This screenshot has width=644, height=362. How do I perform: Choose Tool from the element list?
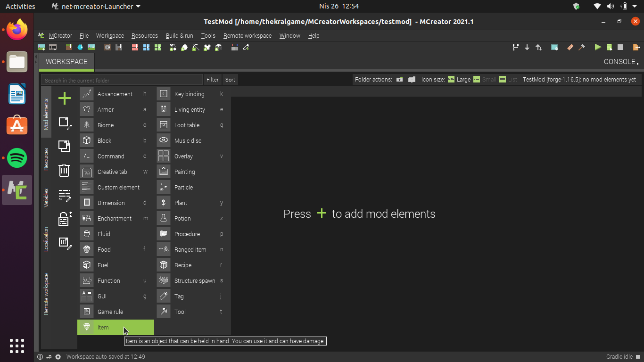point(193,312)
